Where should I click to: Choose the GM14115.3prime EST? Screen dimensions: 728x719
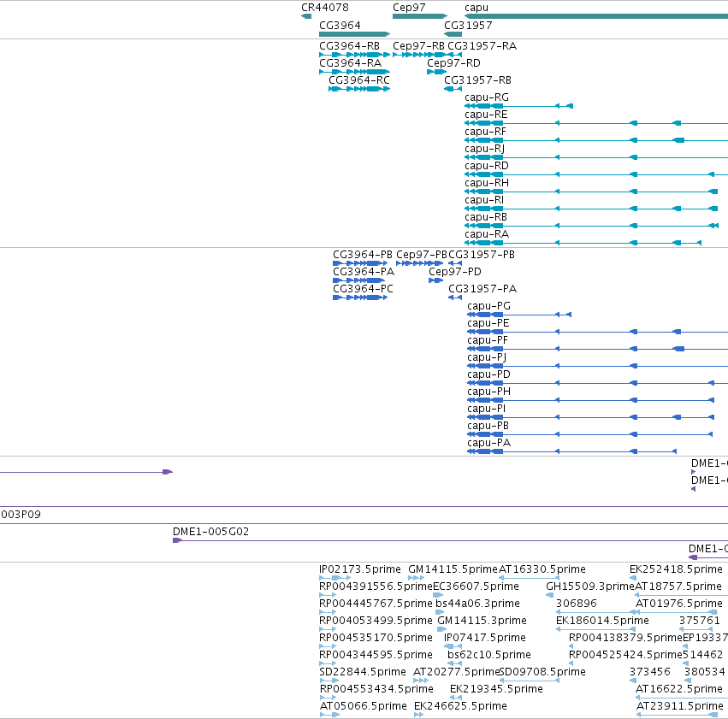coord(442,629)
